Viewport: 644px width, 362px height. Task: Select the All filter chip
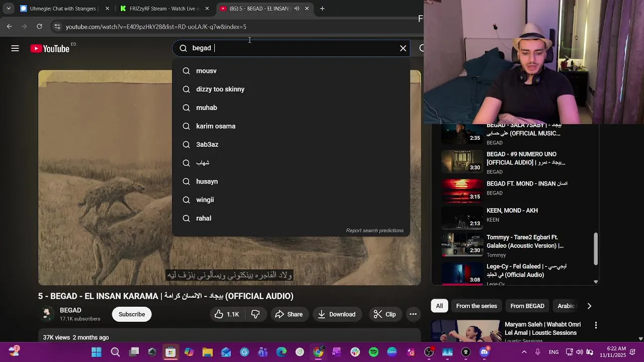[x=439, y=306]
